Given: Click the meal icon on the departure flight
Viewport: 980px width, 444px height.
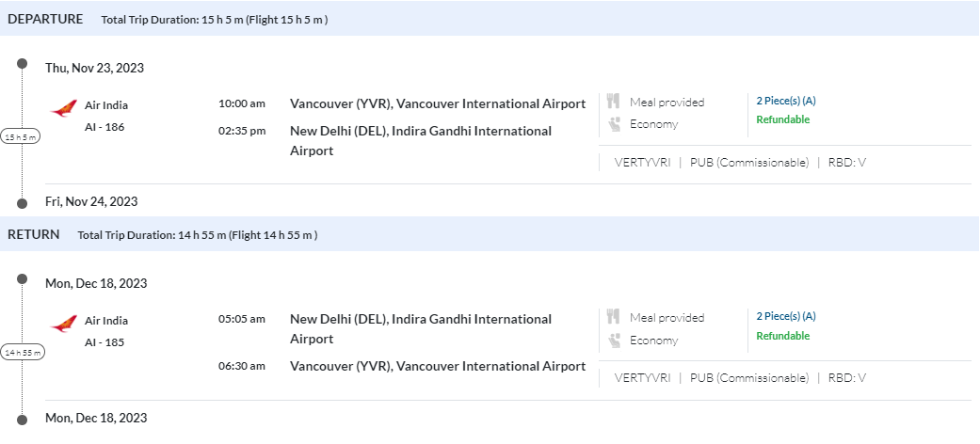Looking at the screenshot, I should (613, 102).
